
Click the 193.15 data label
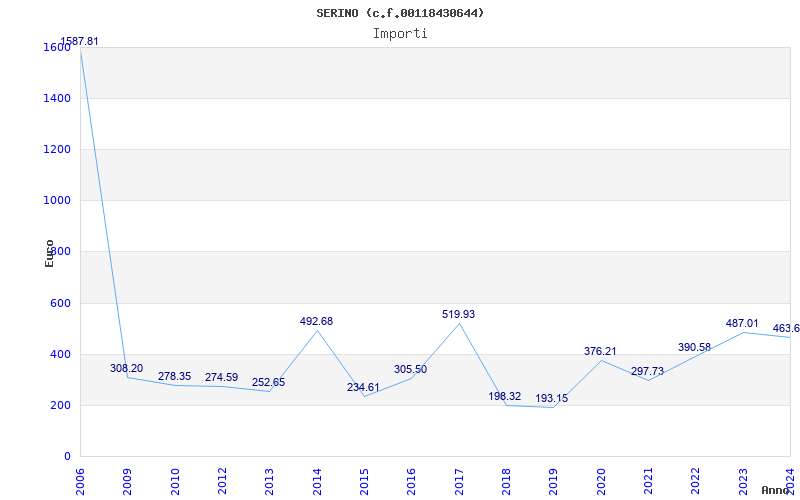click(x=552, y=398)
